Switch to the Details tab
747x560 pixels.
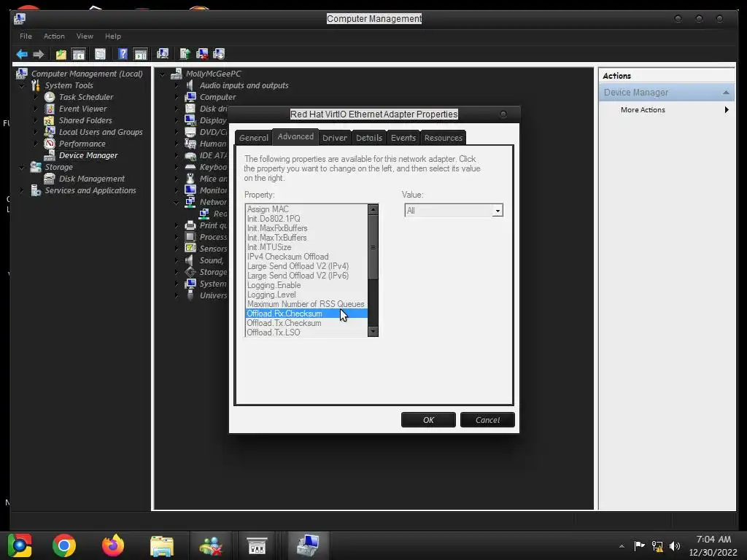tap(369, 138)
